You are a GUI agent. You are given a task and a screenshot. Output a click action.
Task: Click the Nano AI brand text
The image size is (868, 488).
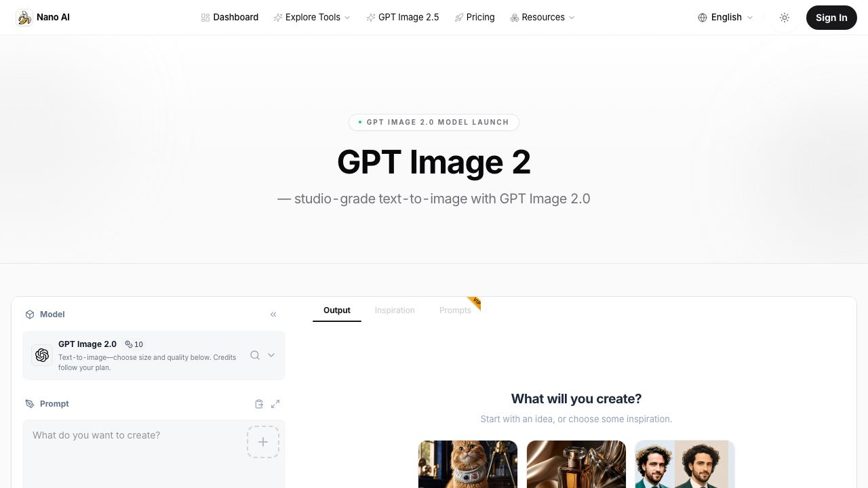tap(53, 18)
